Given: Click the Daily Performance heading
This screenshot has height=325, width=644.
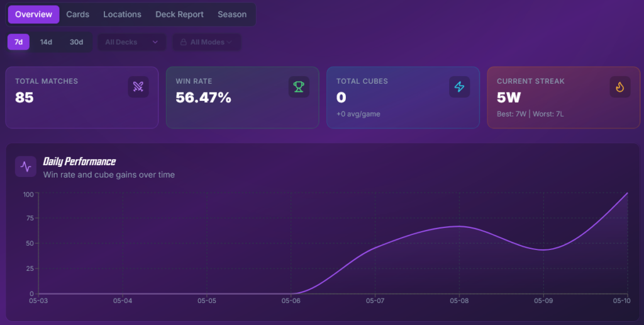Looking at the screenshot, I should pos(79,161).
